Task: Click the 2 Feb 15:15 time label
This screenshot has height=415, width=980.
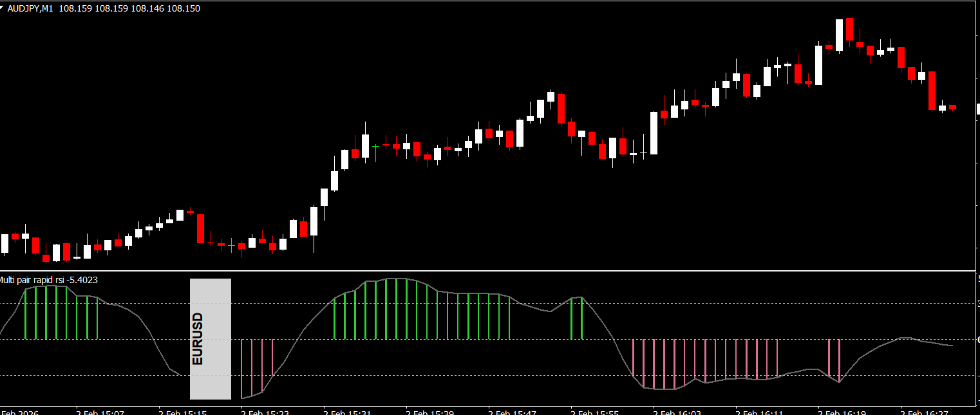Action: click(183, 410)
